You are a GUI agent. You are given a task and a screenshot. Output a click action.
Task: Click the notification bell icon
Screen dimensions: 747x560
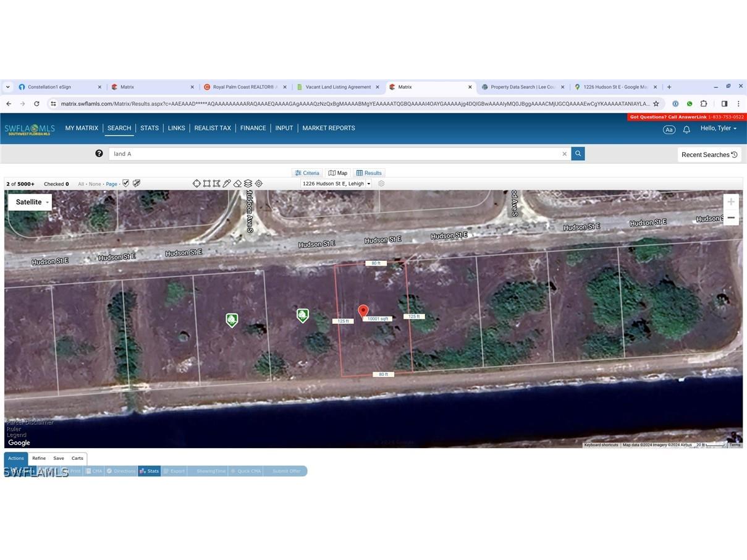click(686, 129)
